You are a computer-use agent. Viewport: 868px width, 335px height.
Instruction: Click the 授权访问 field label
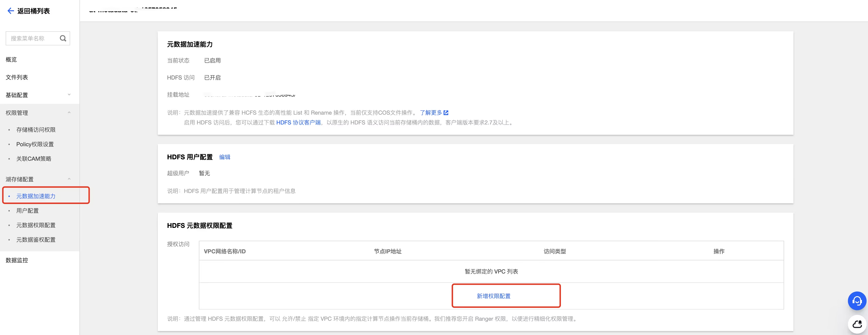(178, 244)
